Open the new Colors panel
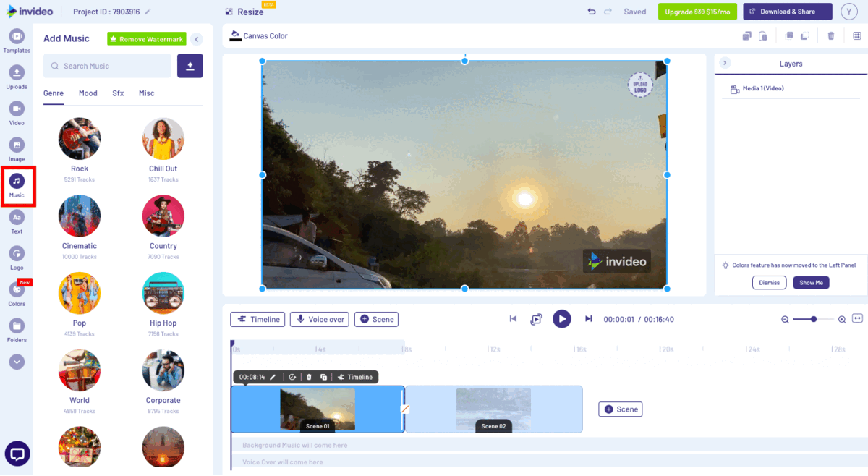This screenshot has height=476, width=868. pyautogui.click(x=17, y=292)
